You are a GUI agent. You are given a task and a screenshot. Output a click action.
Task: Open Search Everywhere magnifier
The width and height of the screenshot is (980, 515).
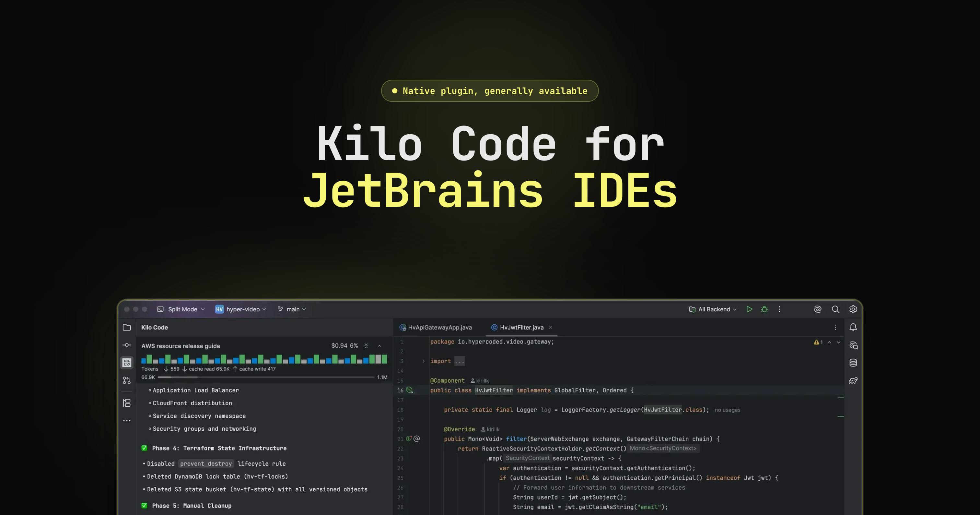click(x=835, y=309)
